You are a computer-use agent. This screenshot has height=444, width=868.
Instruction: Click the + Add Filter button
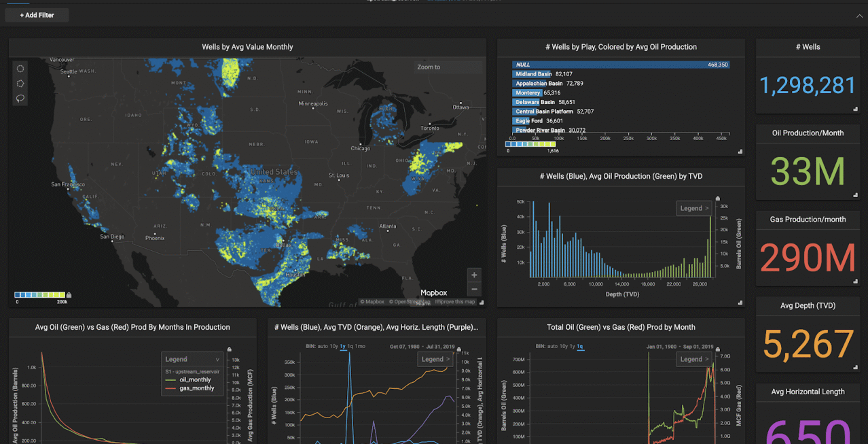(36, 14)
